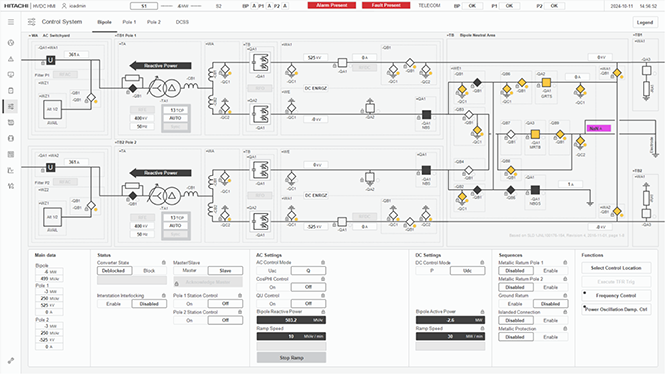Click Filter P2 Alt 1/2 box

coord(53,217)
